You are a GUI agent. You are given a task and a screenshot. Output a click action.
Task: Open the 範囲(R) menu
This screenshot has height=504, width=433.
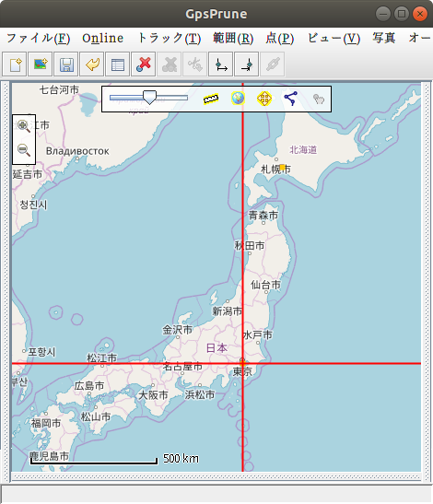[233, 39]
